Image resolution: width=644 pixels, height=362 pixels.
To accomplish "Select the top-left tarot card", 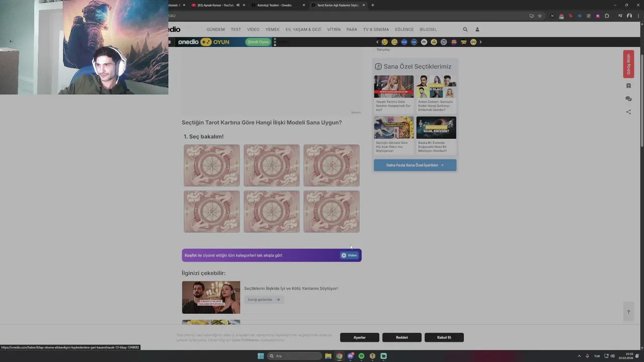I will (212, 165).
